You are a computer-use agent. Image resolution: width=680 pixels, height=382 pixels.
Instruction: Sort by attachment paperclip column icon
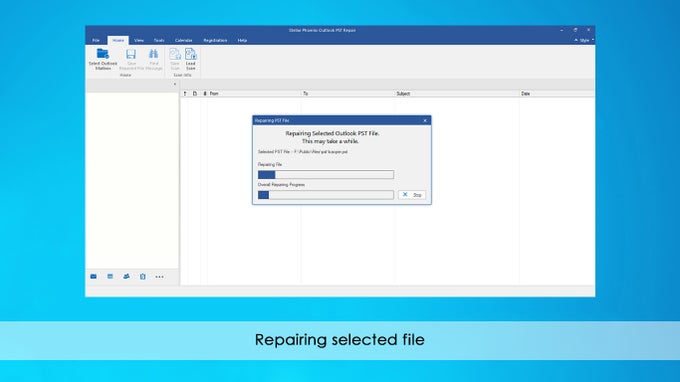[205, 94]
